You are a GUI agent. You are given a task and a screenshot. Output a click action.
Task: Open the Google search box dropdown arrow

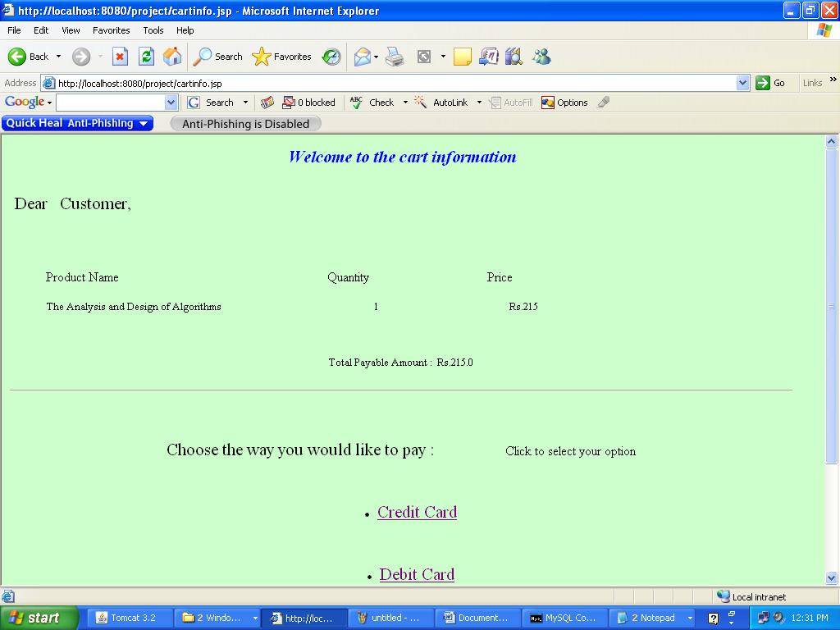click(171, 103)
